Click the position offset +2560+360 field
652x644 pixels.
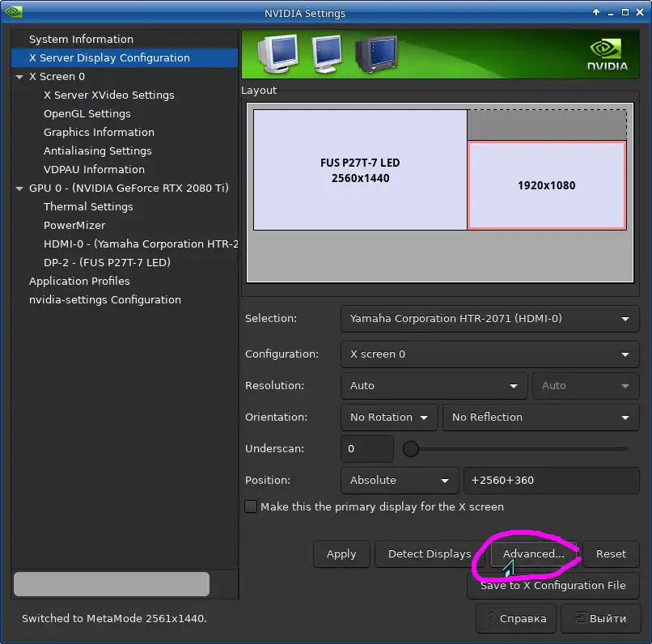pos(552,481)
